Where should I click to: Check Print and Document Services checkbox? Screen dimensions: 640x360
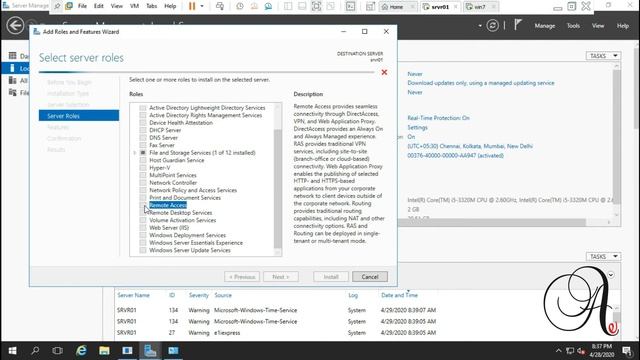coord(142,198)
